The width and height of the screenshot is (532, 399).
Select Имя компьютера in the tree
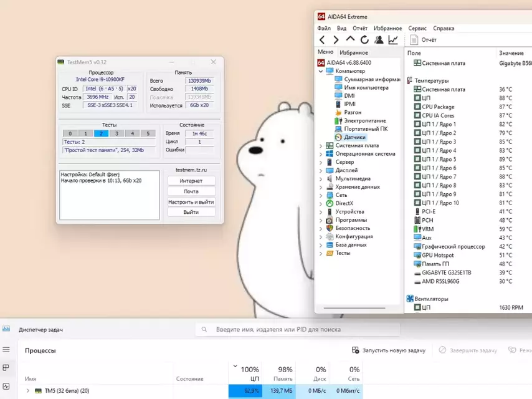point(362,88)
